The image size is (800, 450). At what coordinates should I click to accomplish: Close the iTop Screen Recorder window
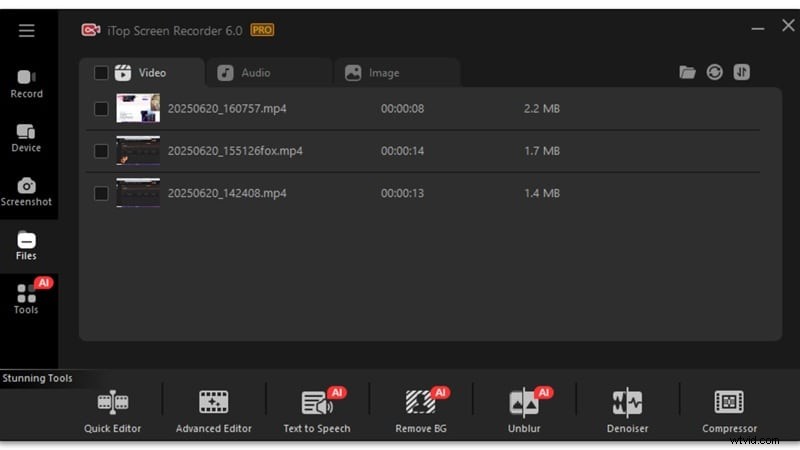tap(788, 25)
